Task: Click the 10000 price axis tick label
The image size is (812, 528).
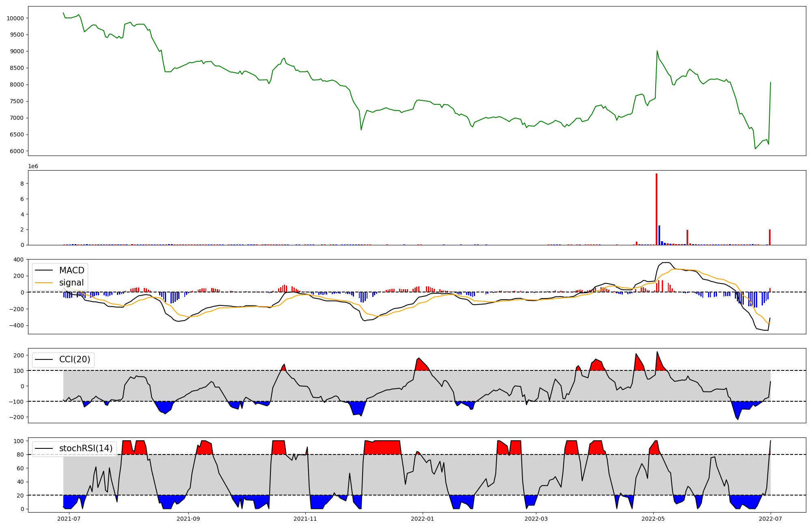Action: (15, 18)
